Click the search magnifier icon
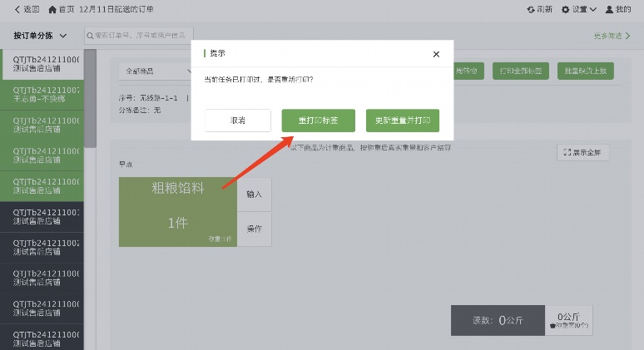This screenshot has height=350, width=644. pos(90,36)
